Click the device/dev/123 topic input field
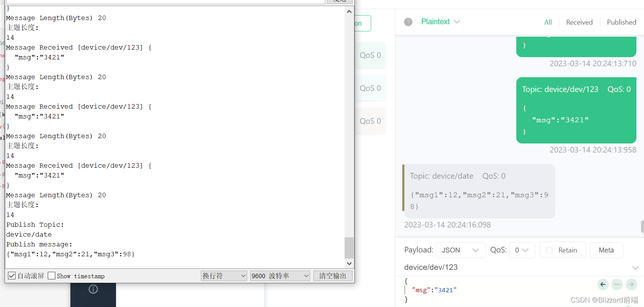The height and width of the screenshot is (307, 644). click(x=516, y=267)
